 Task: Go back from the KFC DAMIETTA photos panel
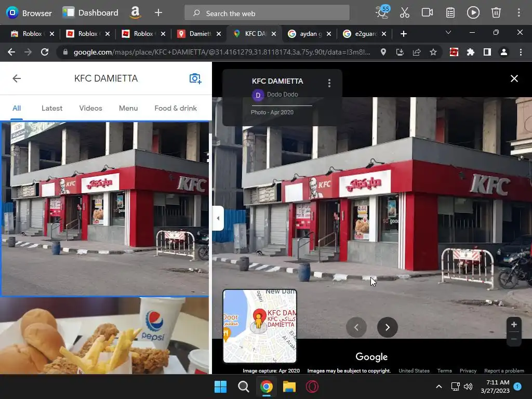[x=17, y=78]
